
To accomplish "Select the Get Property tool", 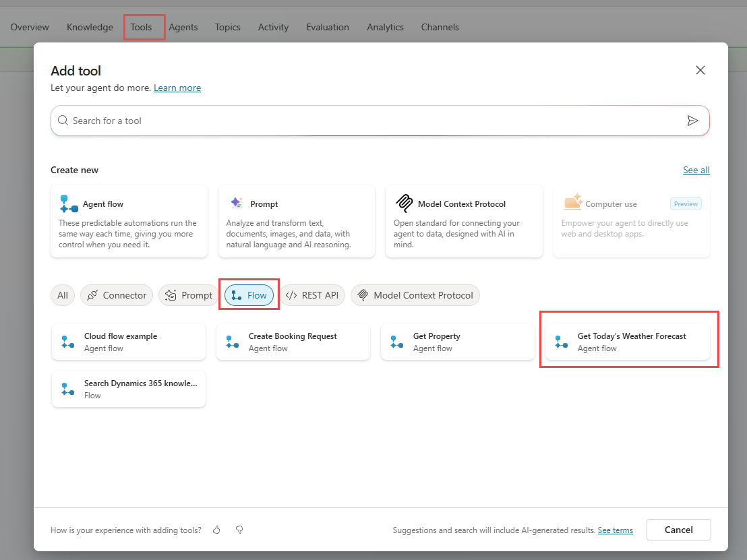I will click(457, 342).
